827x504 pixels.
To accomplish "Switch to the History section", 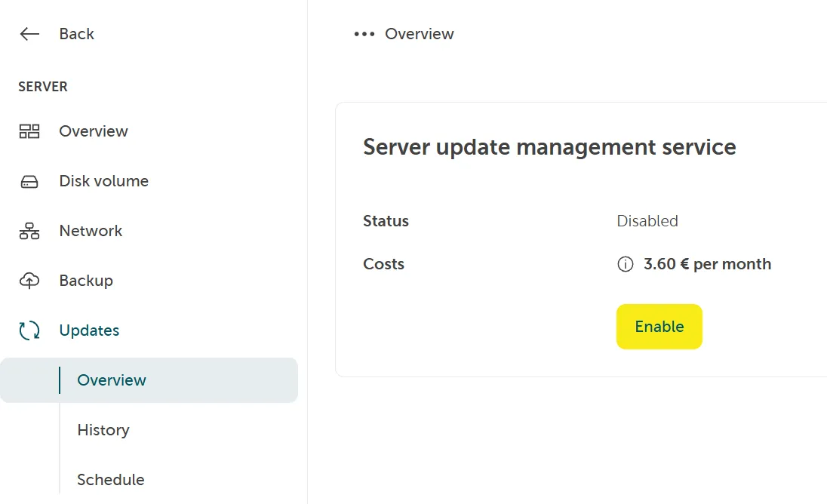I will (103, 429).
